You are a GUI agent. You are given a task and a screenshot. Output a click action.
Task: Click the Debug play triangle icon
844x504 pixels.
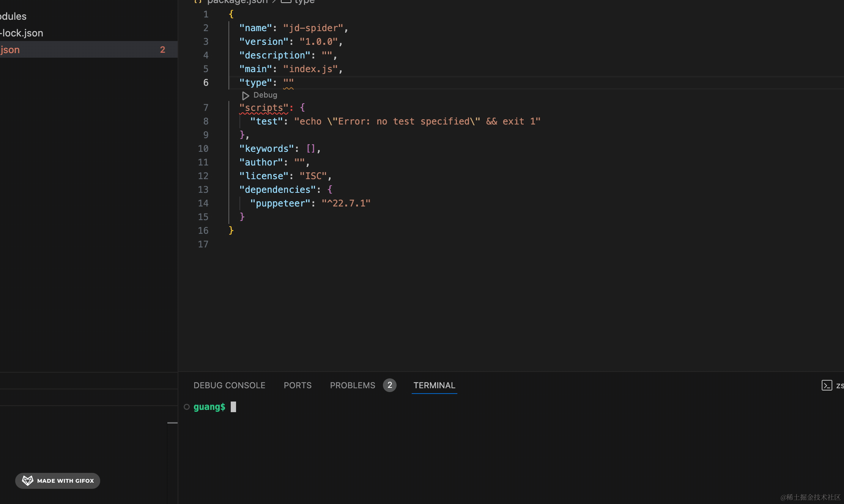point(246,96)
